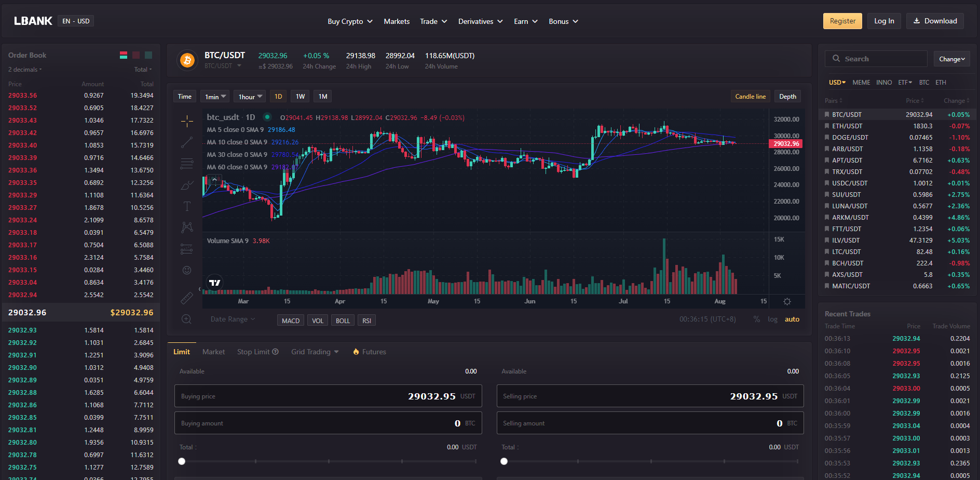Switch chart to Candle line view

click(750, 97)
